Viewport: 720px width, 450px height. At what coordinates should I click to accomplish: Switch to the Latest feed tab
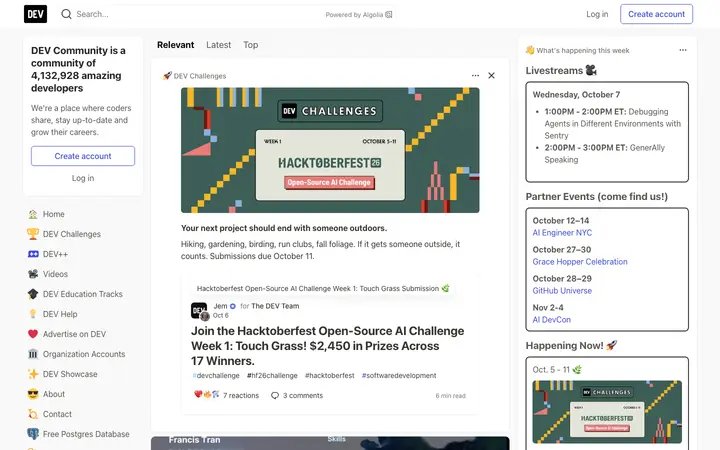tap(218, 45)
